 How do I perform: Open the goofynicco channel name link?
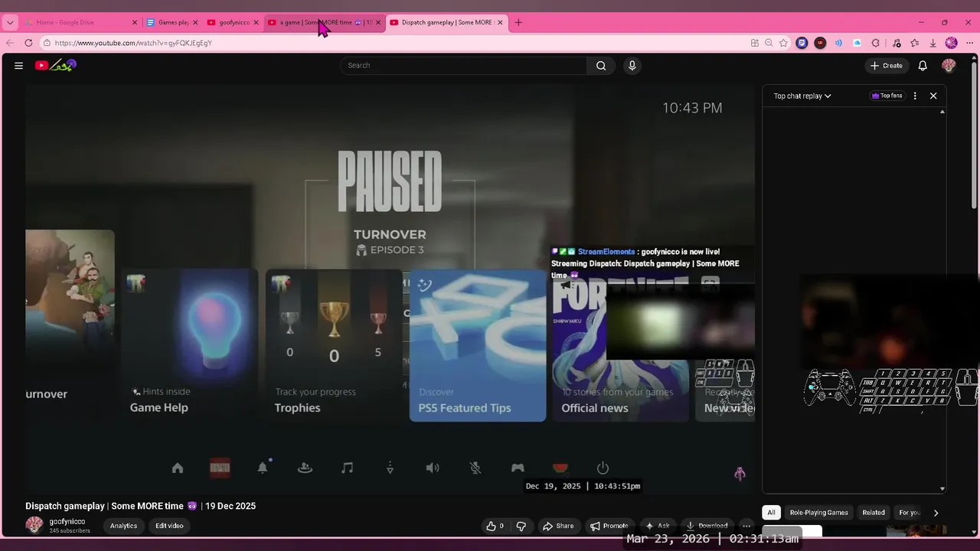click(67, 521)
